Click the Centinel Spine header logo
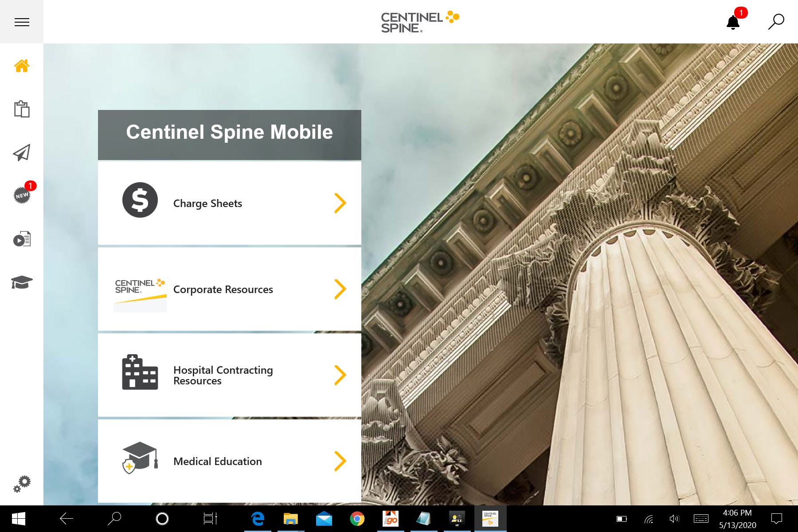Screen dimensions: 798x532 tap(420, 22)
